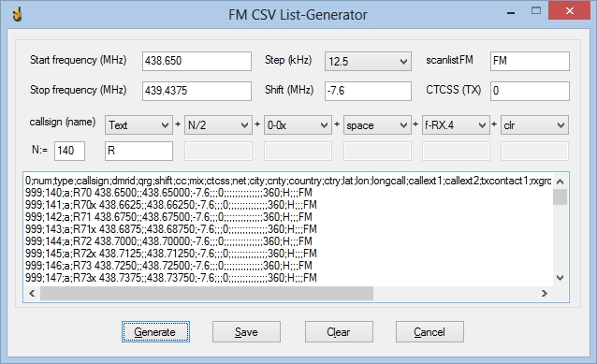Clear the output list
The height and width of the screenshot is (364, 597).
click(339, 331)
